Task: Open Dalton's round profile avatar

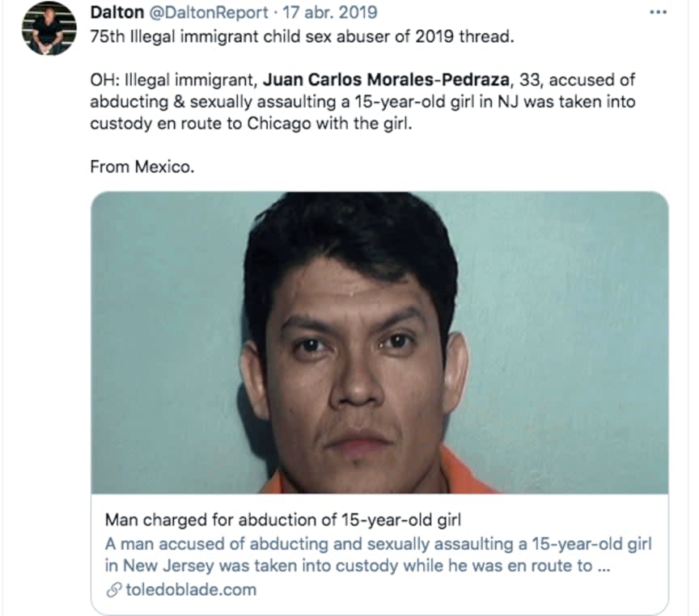Action: [49, 28]
